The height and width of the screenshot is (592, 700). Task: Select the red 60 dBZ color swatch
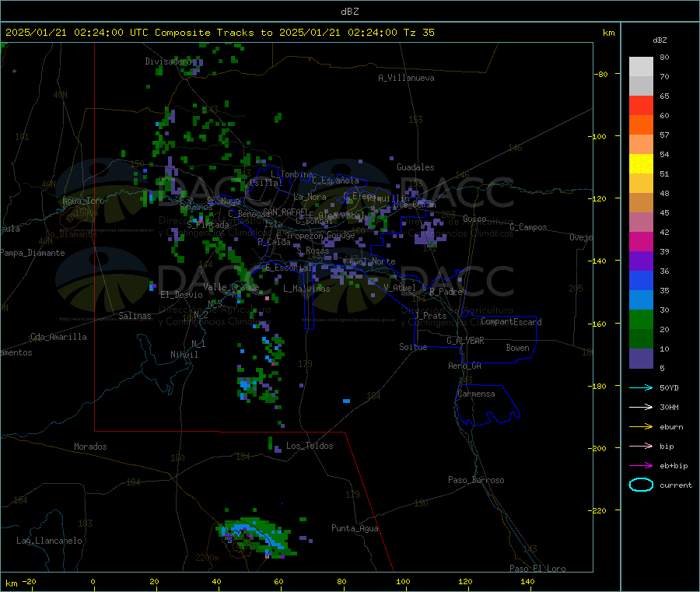[641, 105]
